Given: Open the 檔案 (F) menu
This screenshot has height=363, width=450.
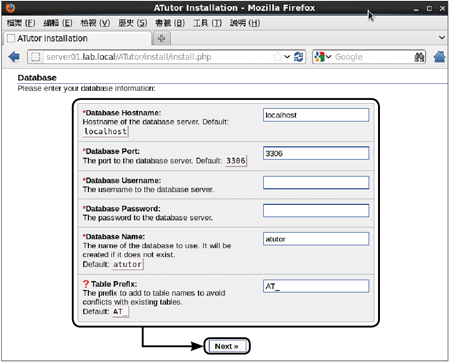Looking at the screenshot, I should coord(21,23).
